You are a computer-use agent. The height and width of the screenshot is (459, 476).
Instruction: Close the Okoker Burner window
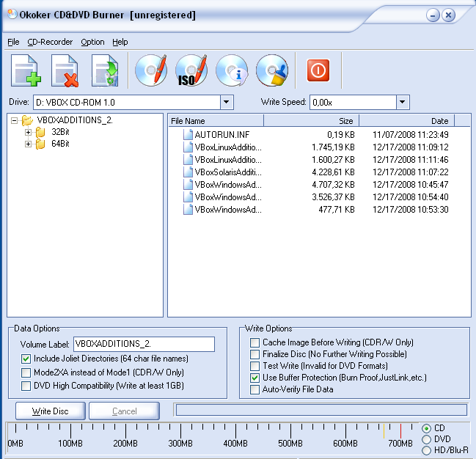pyautogui.click(x=448, y=15)
